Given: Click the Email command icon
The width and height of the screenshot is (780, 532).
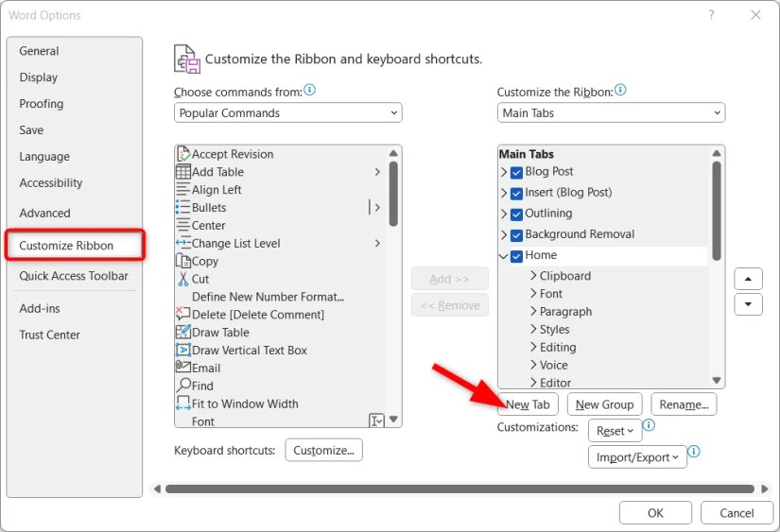Looking at the screenshot, I should 183,367.
